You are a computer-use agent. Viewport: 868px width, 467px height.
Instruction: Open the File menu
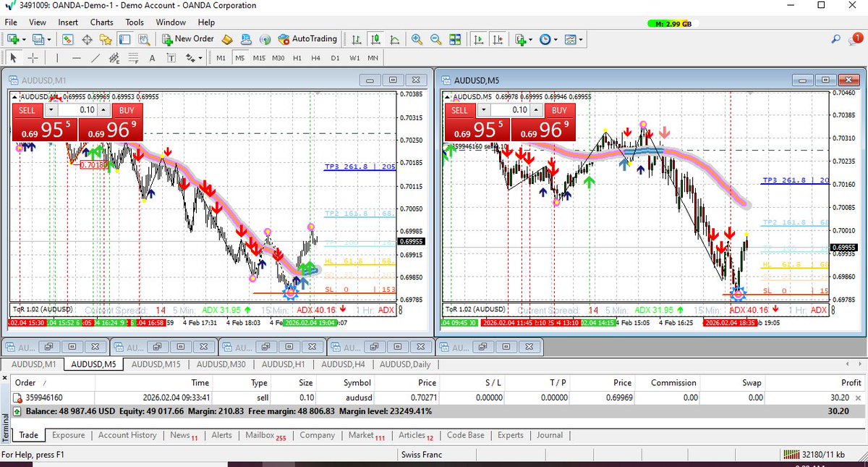click(x=12, y=22)
